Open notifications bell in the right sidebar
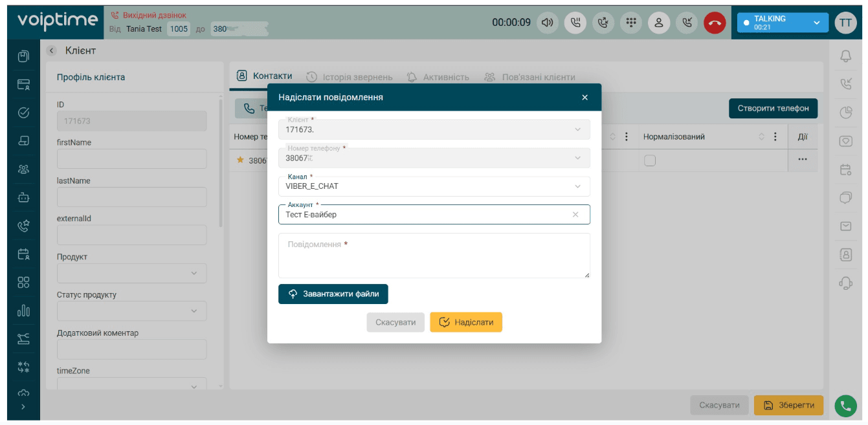Viewport: 868px width, 425px height. coord(845,56)
